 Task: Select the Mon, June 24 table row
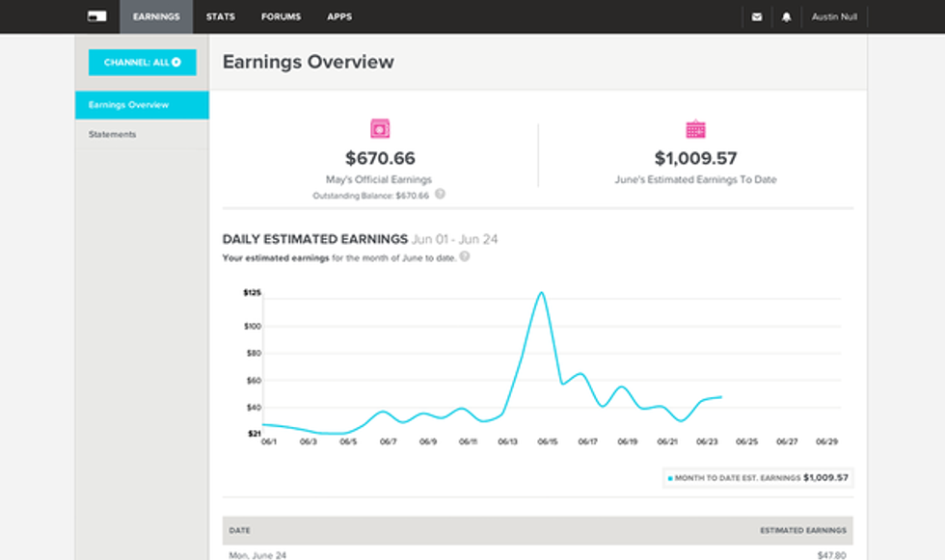537,554
